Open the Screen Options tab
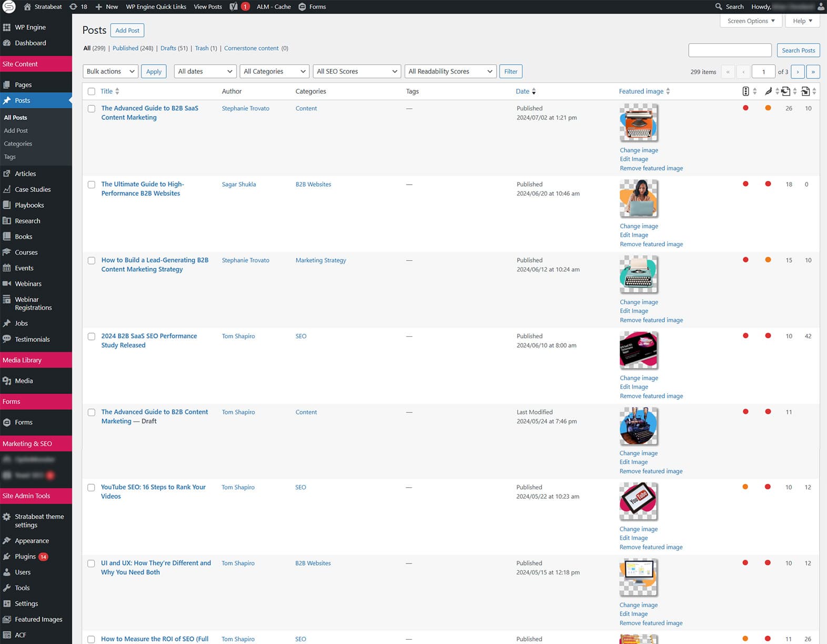The width and height of the screenshot is (827, 644). click(751, 21)
